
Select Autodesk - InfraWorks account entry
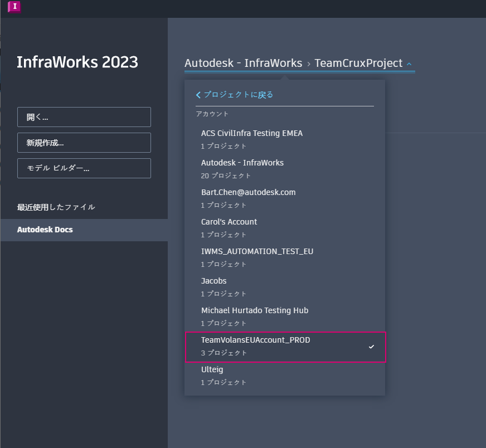285,169
